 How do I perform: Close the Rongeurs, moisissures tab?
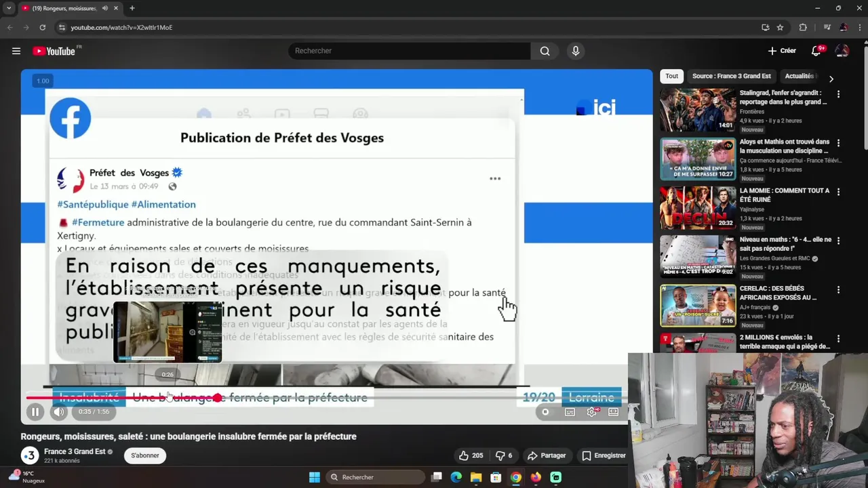(x=116, y=8)
